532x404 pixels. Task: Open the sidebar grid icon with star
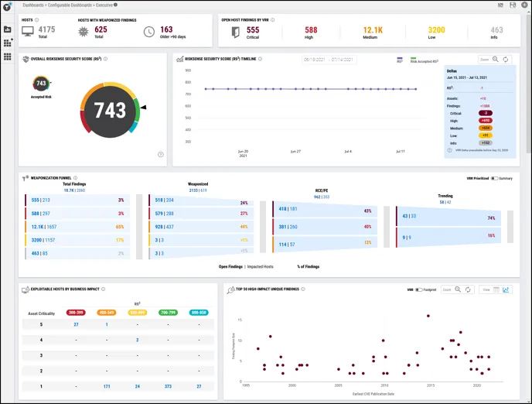(8, 43)
